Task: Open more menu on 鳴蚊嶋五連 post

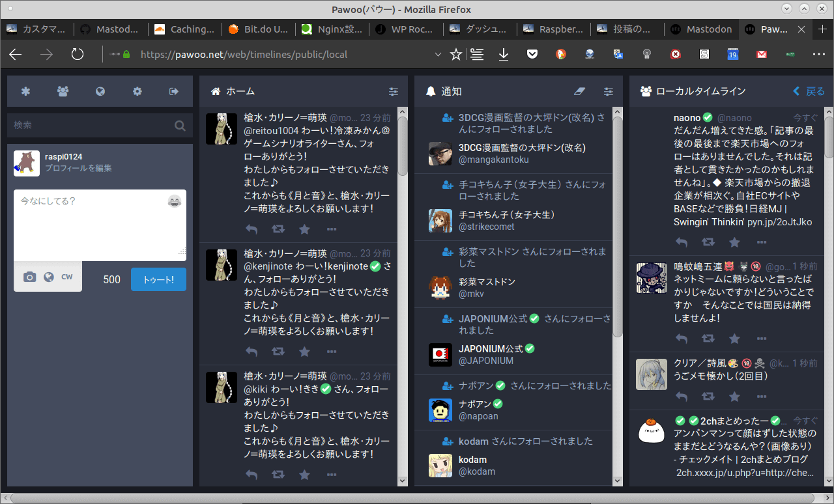Action: pos(761,339)
